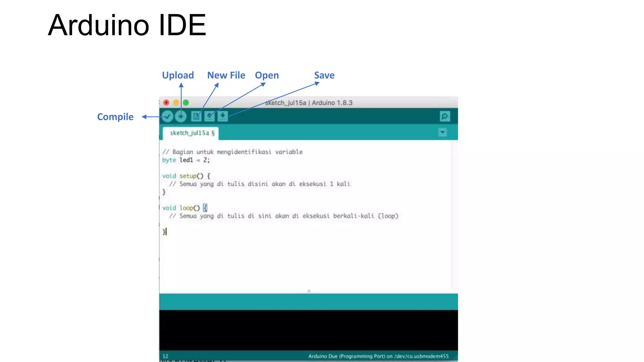The width and height of the screenshot is (644, 362).
Task: Click the Upload arrow button
Action: click(181, 117)
